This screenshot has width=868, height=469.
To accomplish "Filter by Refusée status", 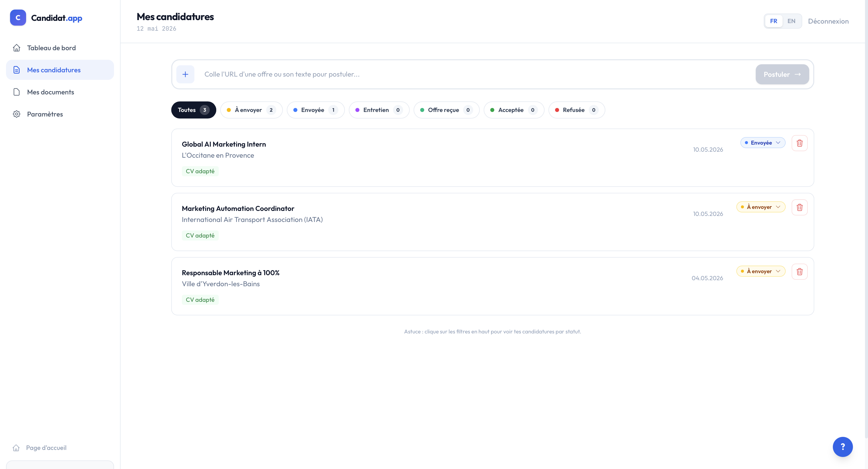I will (x=577, y=110).
